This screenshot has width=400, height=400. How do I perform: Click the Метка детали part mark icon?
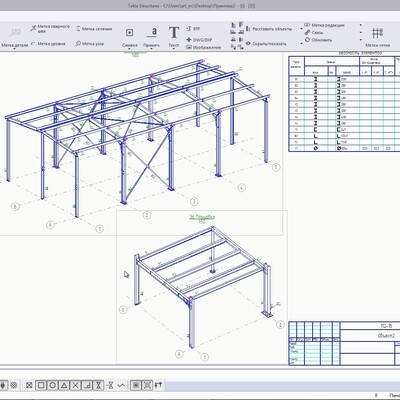[x=15, y=33]
